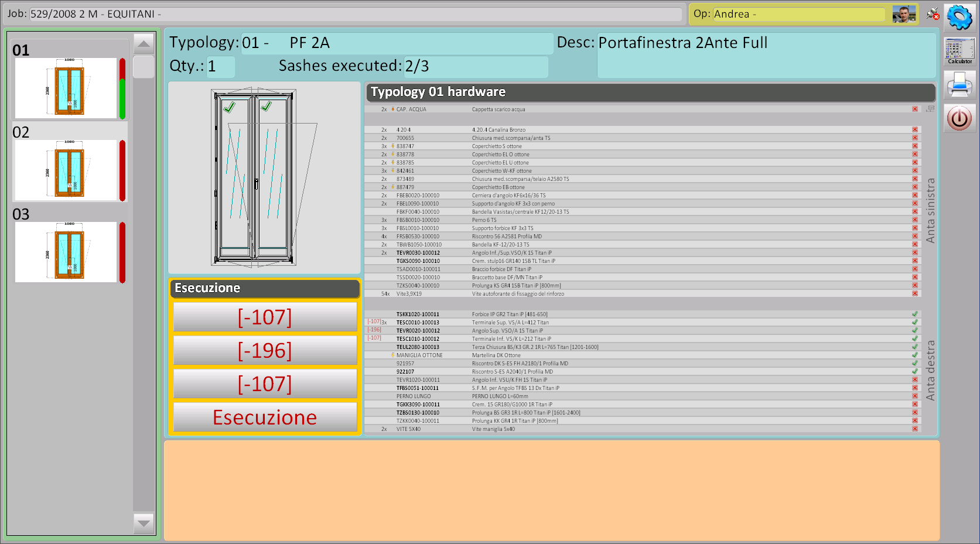Click the orange pin icon next to 838747
The width and height of the screenshot is (980, 544).
(x=392, y=146)
